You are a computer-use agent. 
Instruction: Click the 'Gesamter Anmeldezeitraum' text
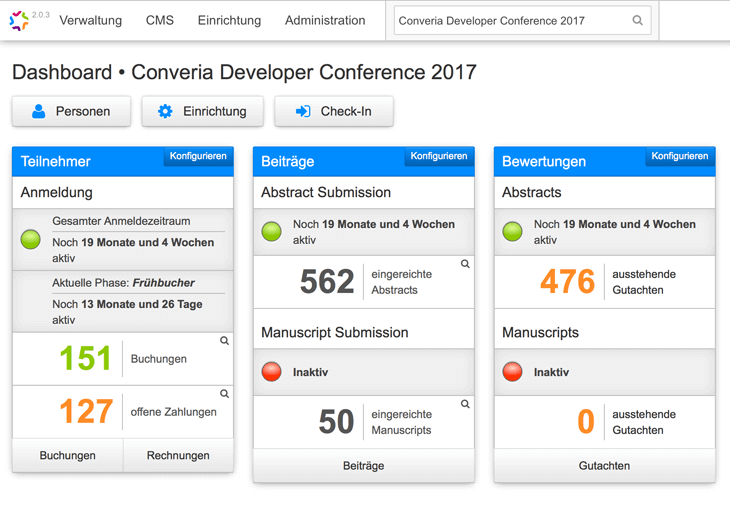(x=121, y=221)
